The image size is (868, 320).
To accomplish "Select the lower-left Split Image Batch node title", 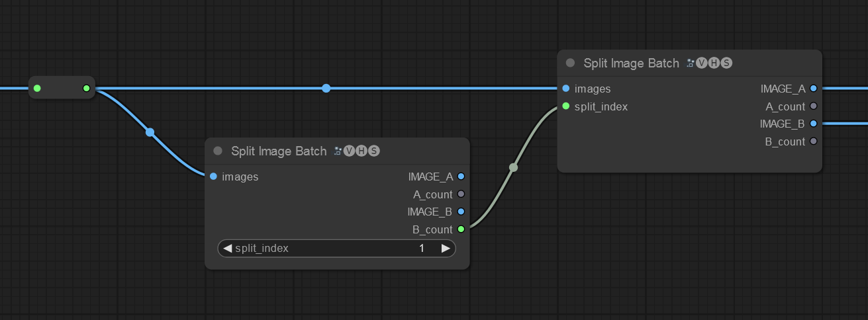I will pos(279,151).
